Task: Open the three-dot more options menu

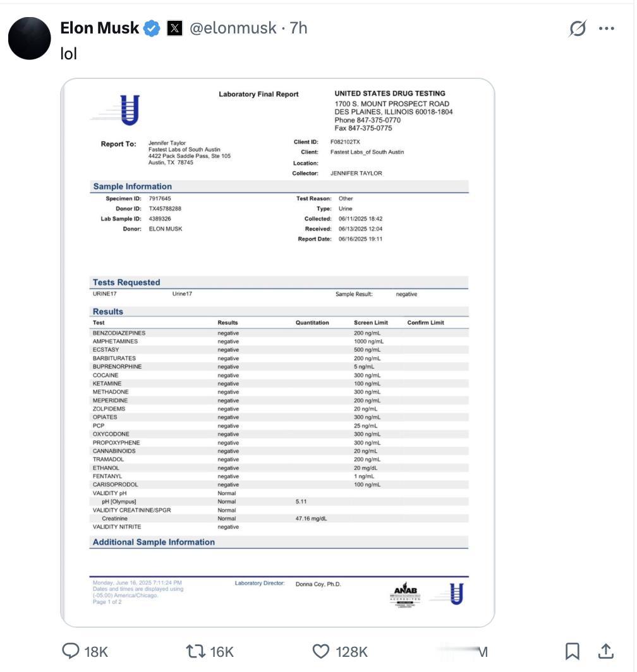Action: click(x=606, y=28)
